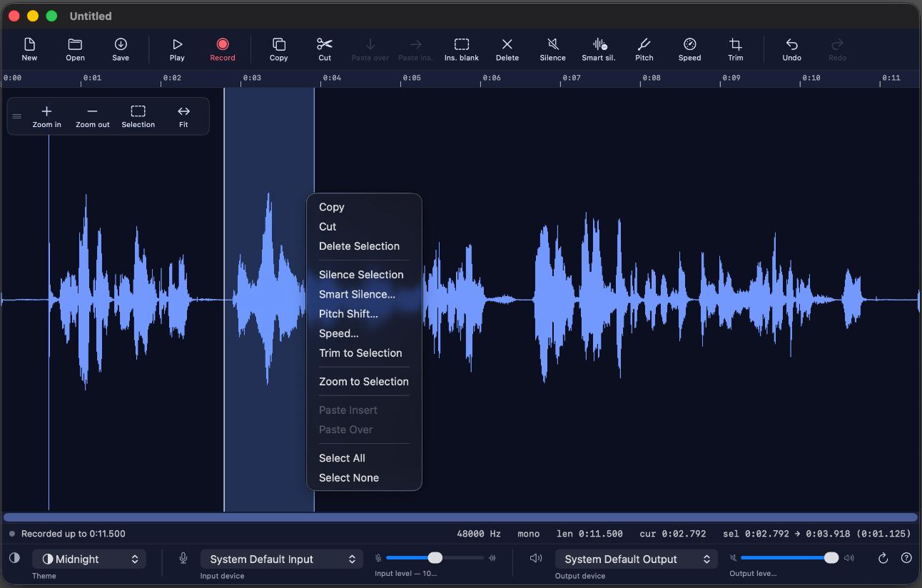Open an audio file
922x588 pixels.
[75, 49]
